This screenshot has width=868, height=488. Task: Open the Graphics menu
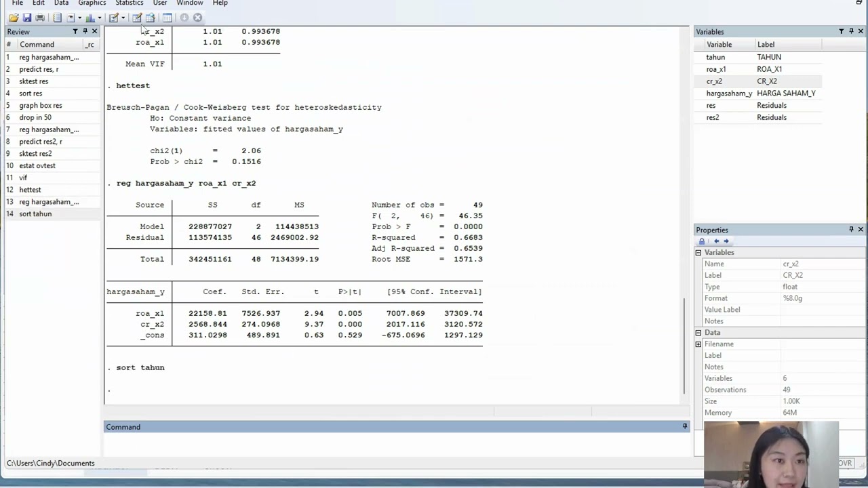(92, 3)
